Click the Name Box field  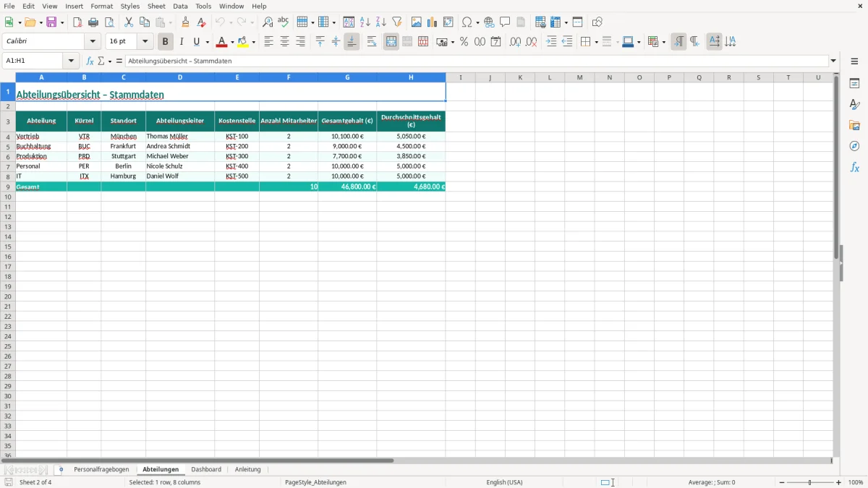pos(34,61)
